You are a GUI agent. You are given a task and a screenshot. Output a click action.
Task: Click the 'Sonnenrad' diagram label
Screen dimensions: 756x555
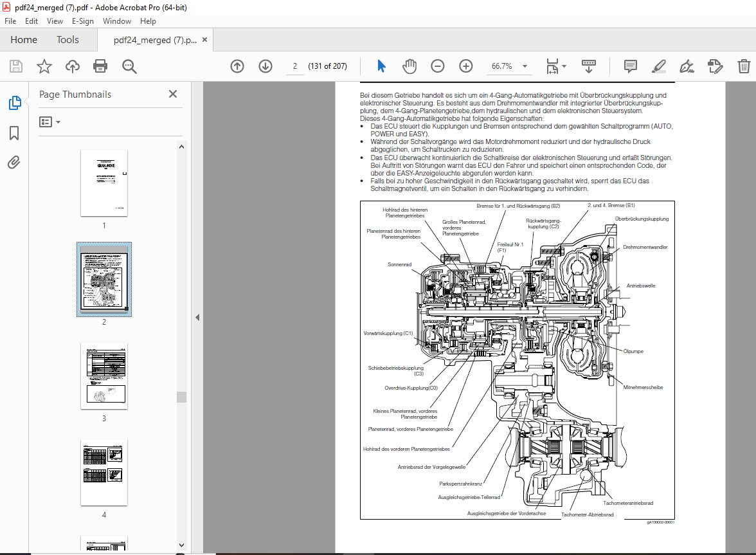tap(400, 264)
